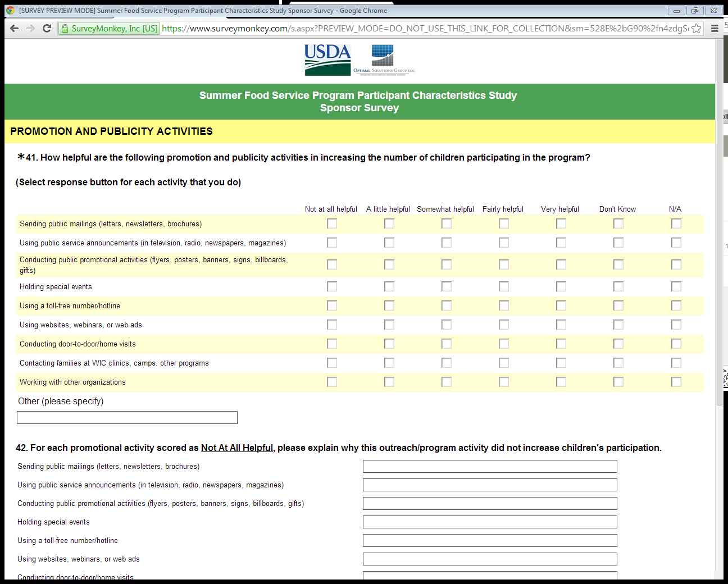
Task: Click the USDA logo
Action: pyautogui.click(x=327, y=60)
